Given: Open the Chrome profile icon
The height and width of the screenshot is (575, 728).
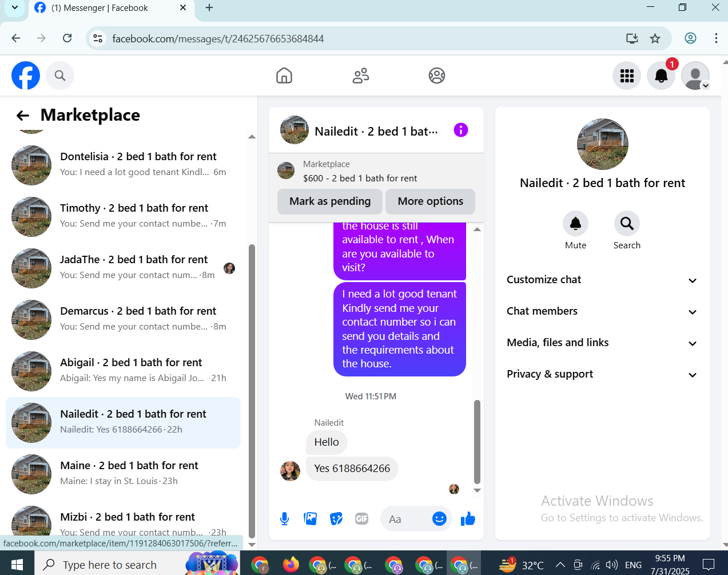Looking at the screenshot, I should coord(690,38).
